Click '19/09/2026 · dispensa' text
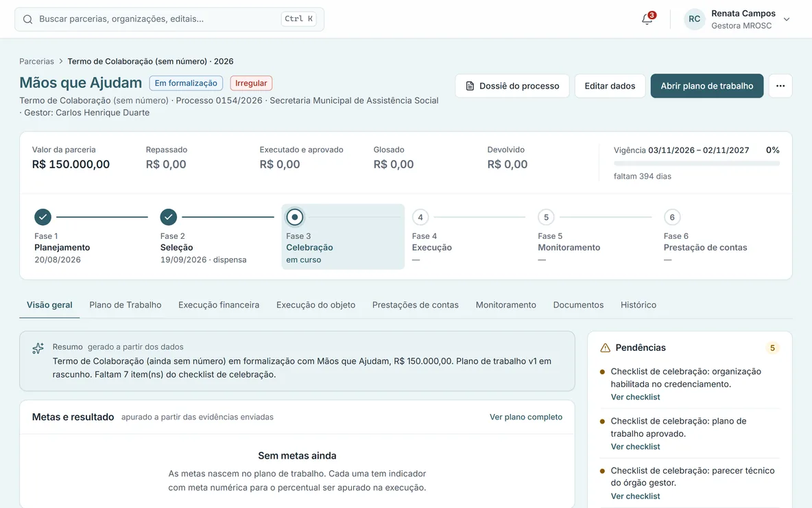 [x=203, y=259]
